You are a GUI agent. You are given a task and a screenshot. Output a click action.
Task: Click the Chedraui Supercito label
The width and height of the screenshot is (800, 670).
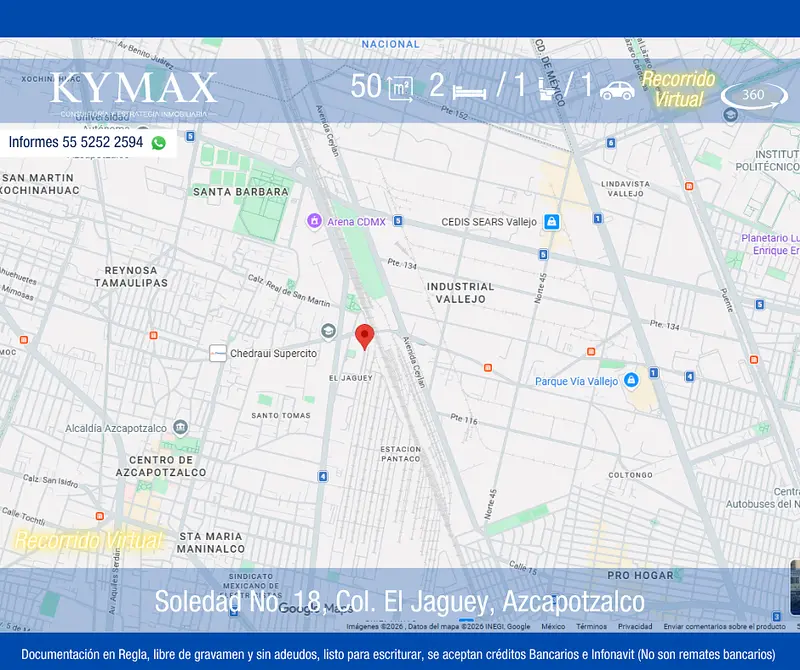click(273, 353)
